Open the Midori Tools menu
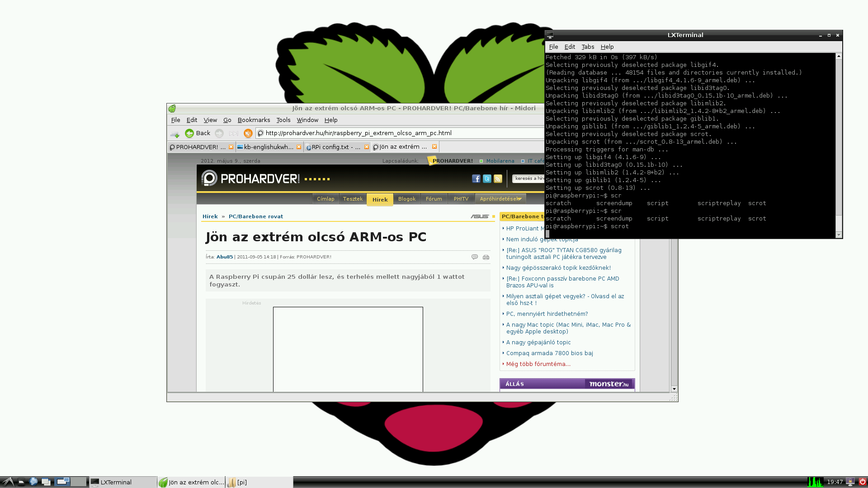 coord(283,120)
